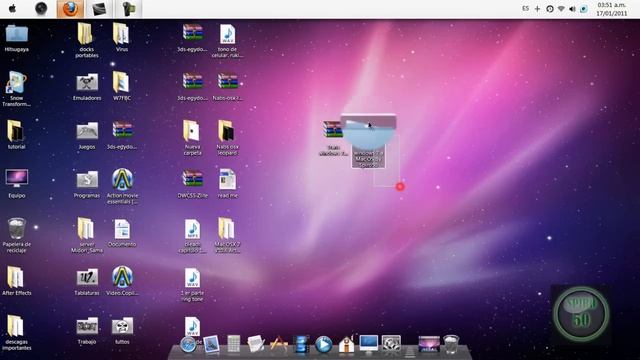640x360 pixels.
Task: Click the Speed 50 gauge widget
Action: click(581, 314)
